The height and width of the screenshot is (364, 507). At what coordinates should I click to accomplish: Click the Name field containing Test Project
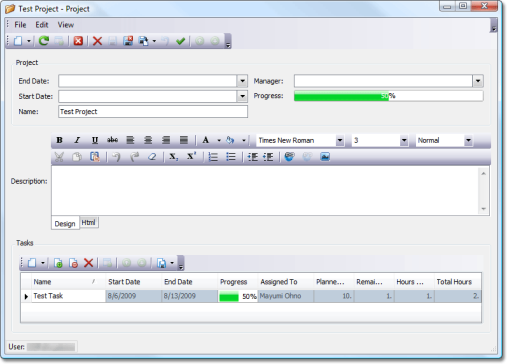[153, 112]
